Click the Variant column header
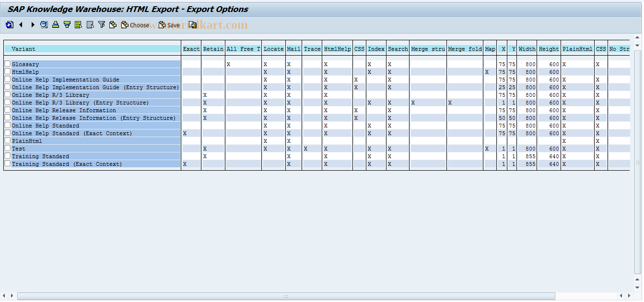Screen dimensions: 644x302 (x=93, y=49)
